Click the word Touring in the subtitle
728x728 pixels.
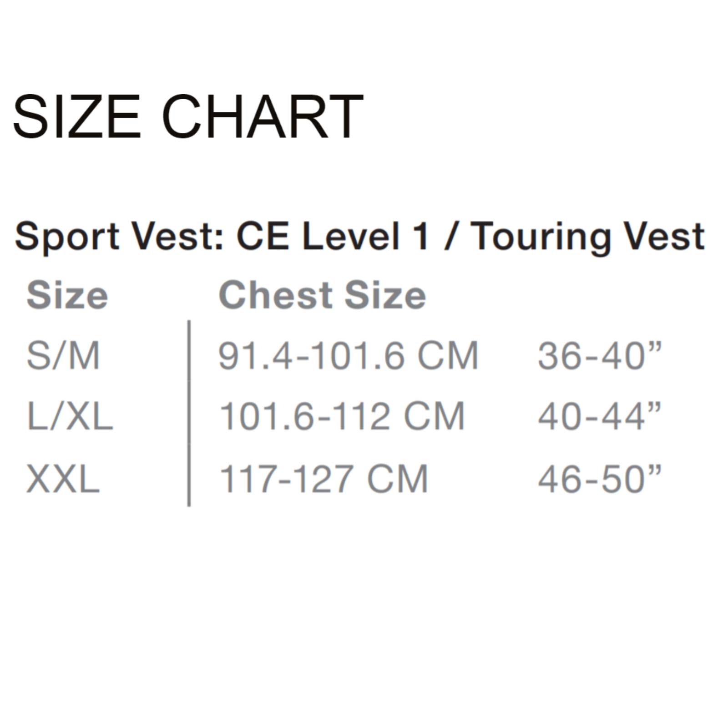coord(540,237)
